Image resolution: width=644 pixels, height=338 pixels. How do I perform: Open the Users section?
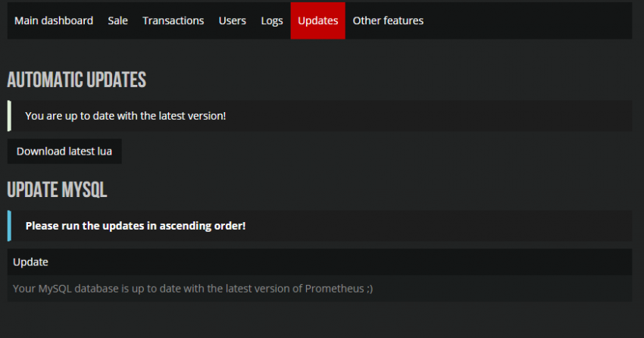(x=232, y=20)
